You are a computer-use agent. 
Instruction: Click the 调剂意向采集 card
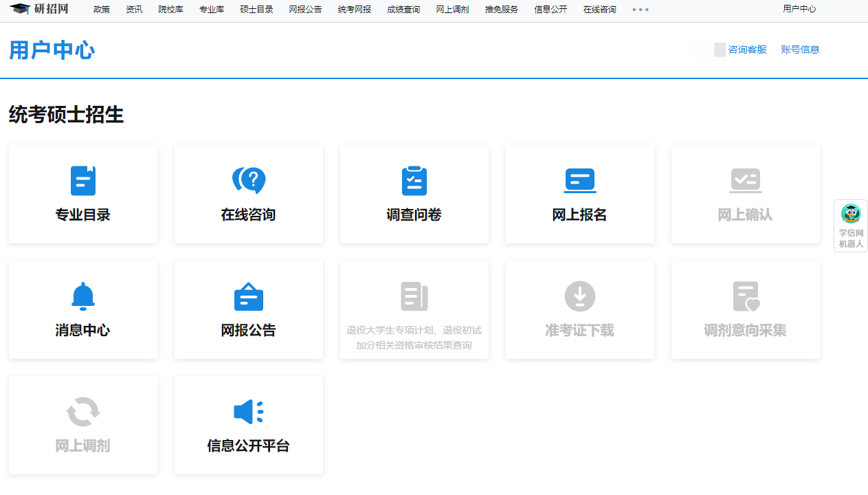[x=746, y=309]
